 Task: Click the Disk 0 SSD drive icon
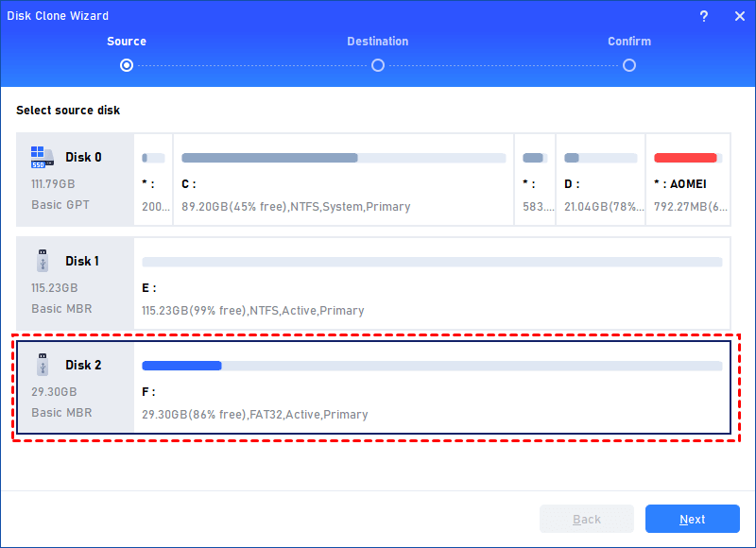tap(42, 157)
